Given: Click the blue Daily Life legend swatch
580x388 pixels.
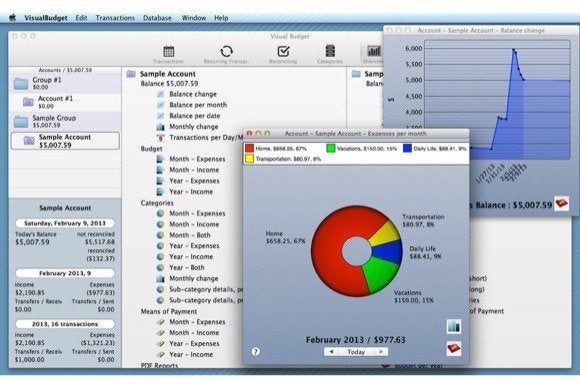Looking at the screenshot, I should (x=407, y=148).
